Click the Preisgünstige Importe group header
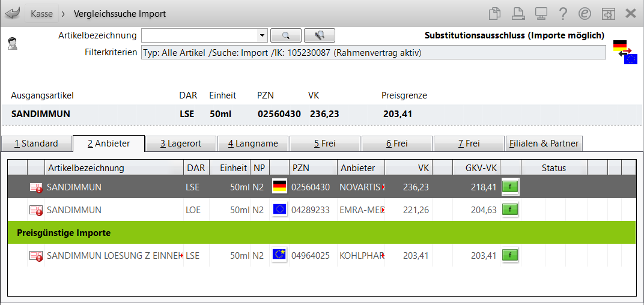 pyautogui.click(x=321, y=233)
